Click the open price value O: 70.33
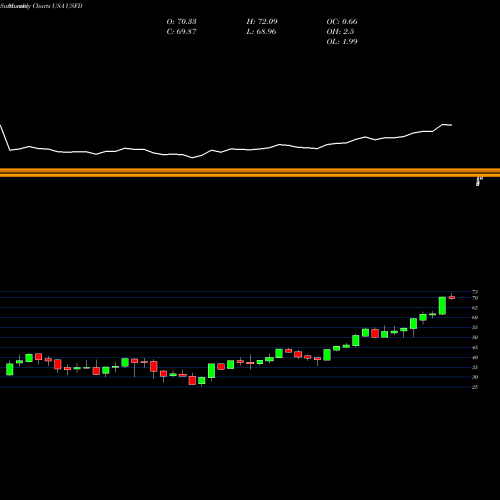The width and height of the screenshot is (500, 500). [181, 22]
